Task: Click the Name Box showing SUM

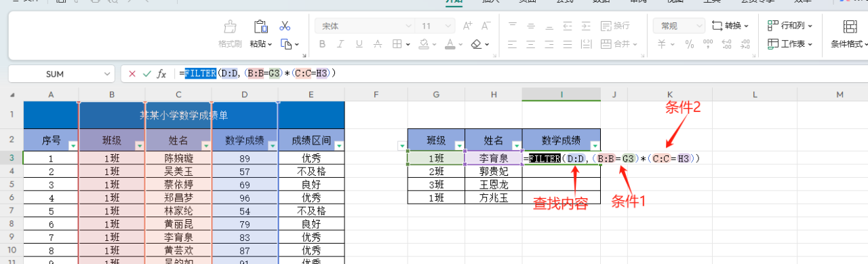Action: 56,73
